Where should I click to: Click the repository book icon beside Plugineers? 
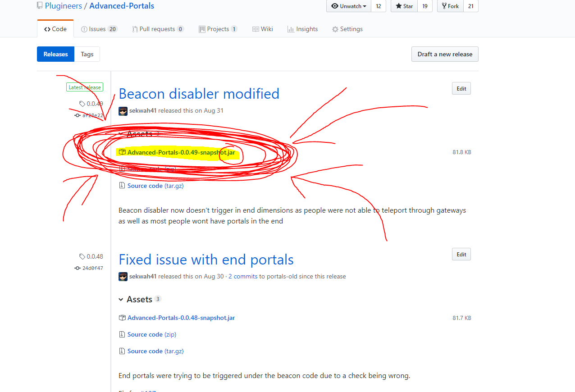40,6
